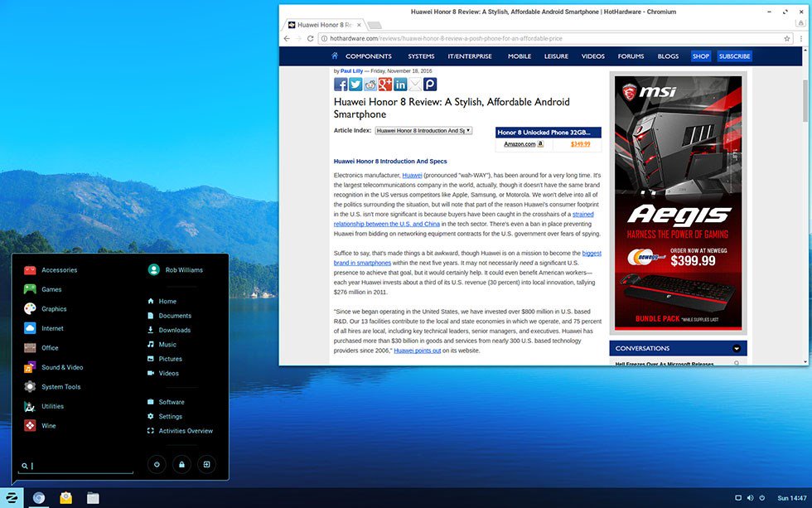812x508 pixels.
Task: Show Activities Overview
Action: point(181,431)
